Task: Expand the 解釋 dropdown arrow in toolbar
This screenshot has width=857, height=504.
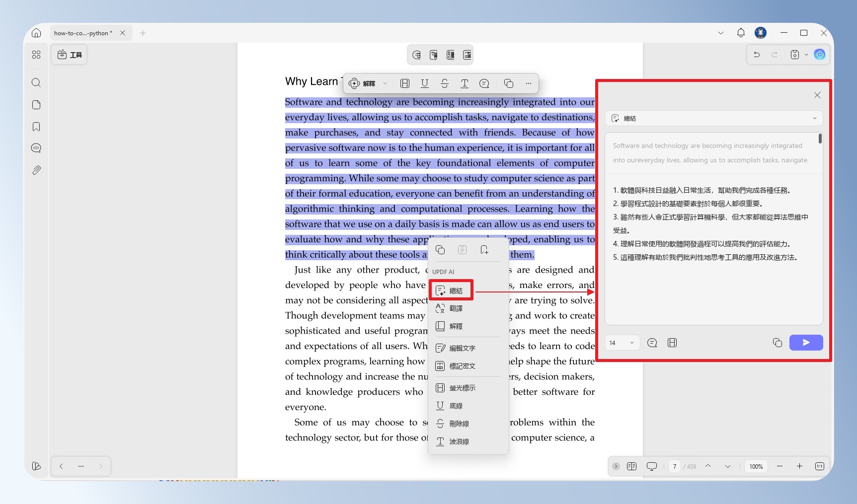Action: [x=385, y=83]
